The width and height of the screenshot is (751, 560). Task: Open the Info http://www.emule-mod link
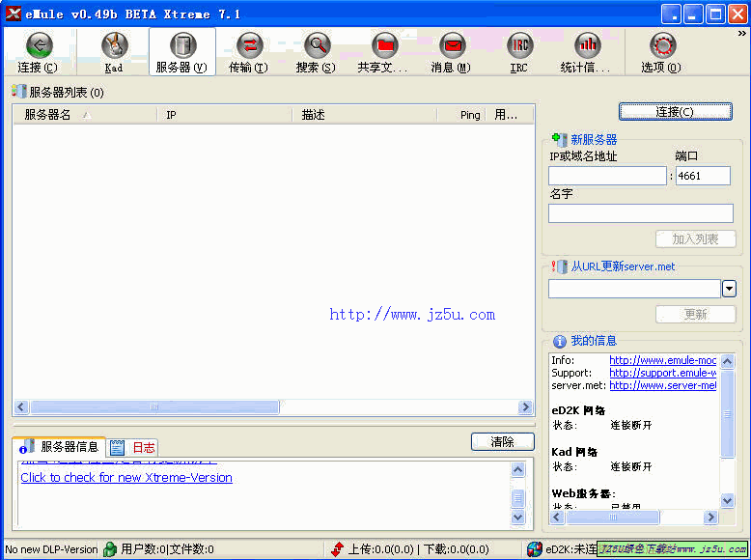(x=663, y=360)
